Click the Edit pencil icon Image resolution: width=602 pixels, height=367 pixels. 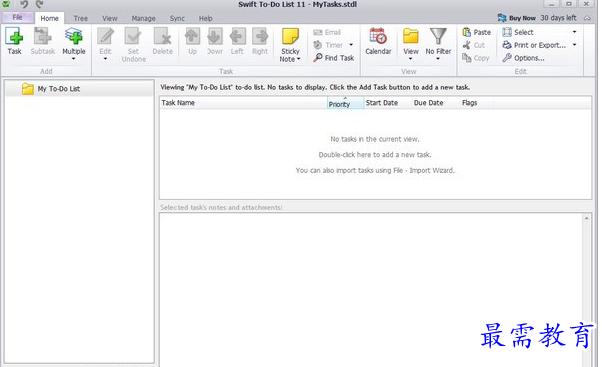105,36
